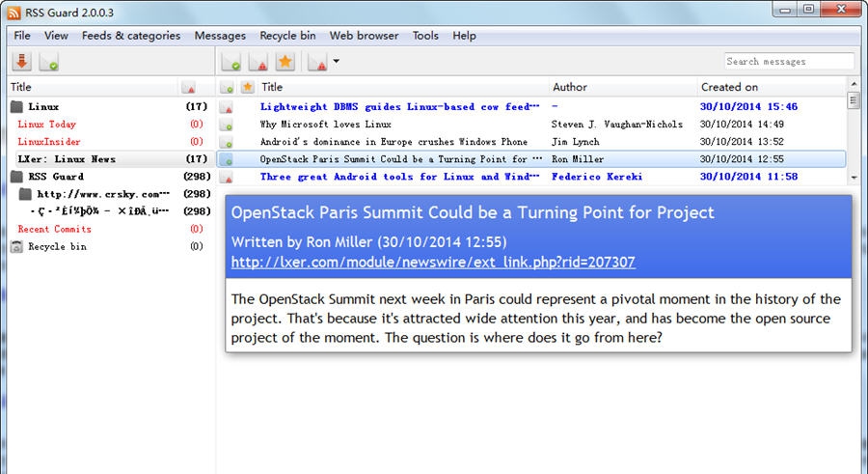The height and width of the screenshot is (474, 868).
Task: Open message 'Lightweight DBMS guides Linux-based cow feed'
Action: 399,107
